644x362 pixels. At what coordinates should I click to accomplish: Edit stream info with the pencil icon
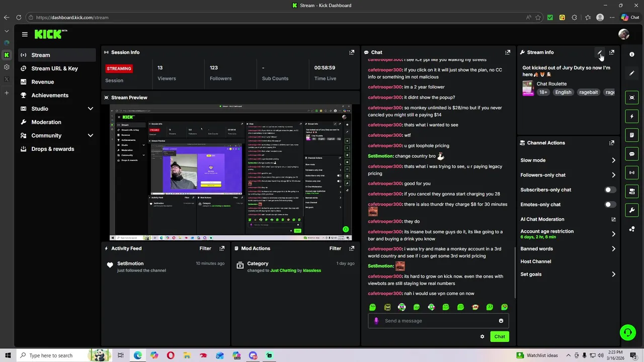[600, 52]
